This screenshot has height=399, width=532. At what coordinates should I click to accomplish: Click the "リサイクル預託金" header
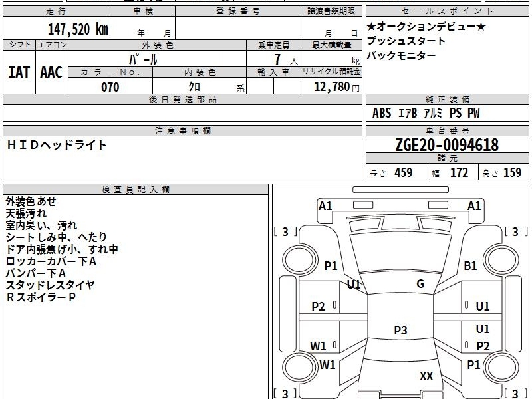click(x=331, y=72)
